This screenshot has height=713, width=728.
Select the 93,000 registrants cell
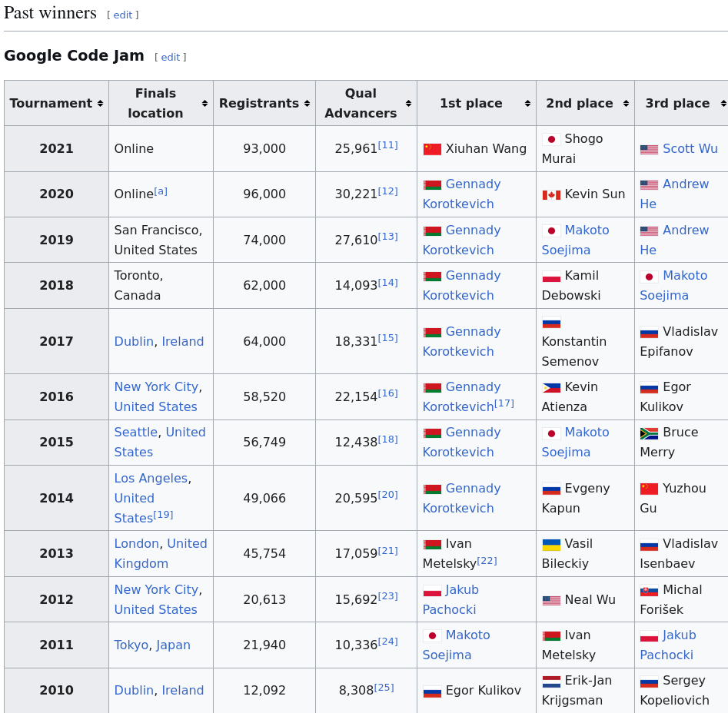coord(264,148)
